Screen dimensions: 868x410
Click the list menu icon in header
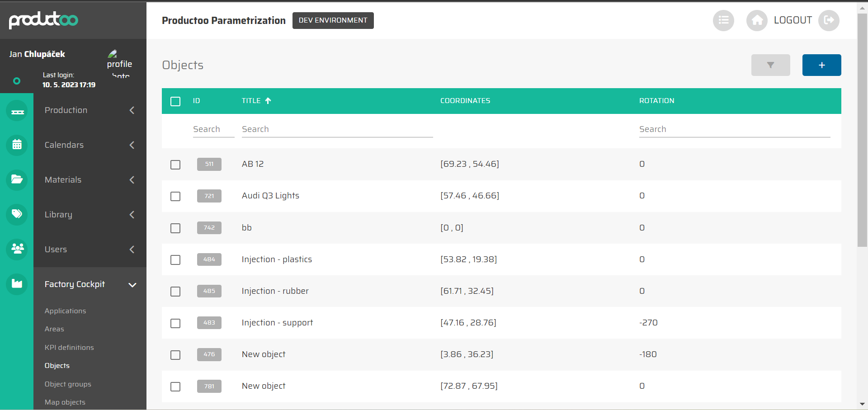click(723, 20)
